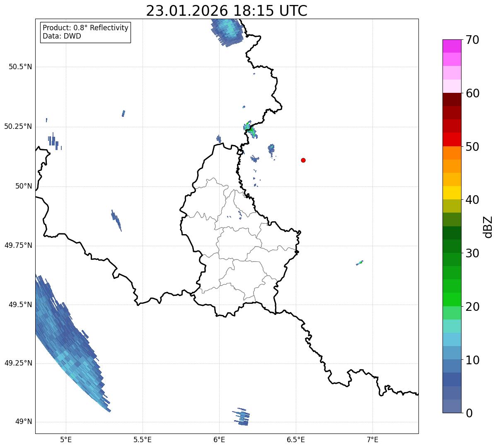498x448 pixels.
Task: Pick the orange swatch just below 50
Action: pyautogui.click(x=452, y=153)
